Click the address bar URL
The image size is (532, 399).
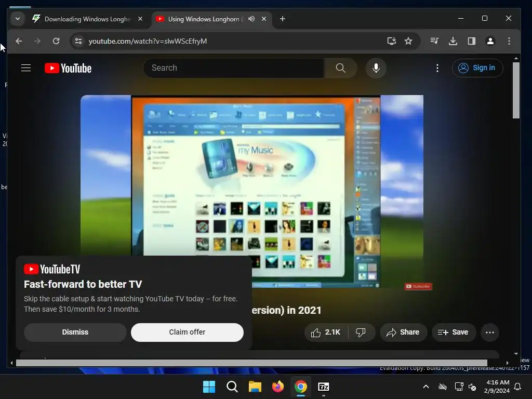click(x=148, y=41)
